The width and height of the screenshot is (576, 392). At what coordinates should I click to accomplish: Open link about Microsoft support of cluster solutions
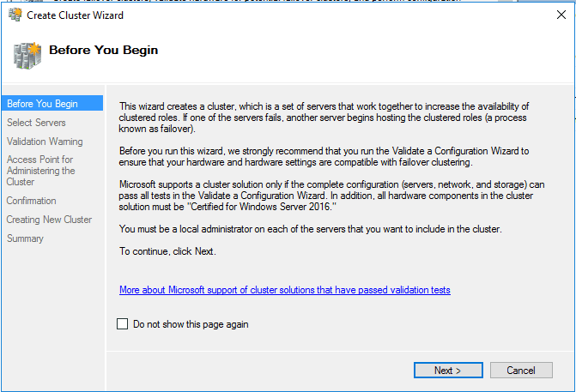click(x=285, y=290)
